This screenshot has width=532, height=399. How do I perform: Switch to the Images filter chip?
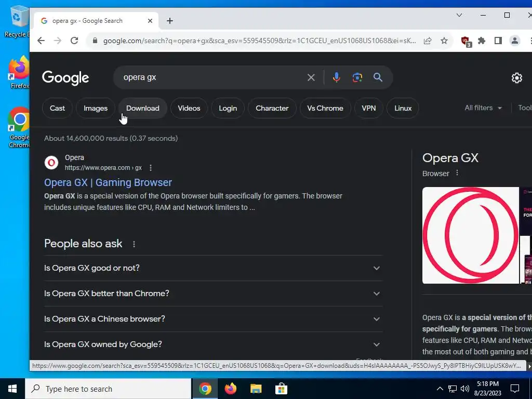coord(96,108)
